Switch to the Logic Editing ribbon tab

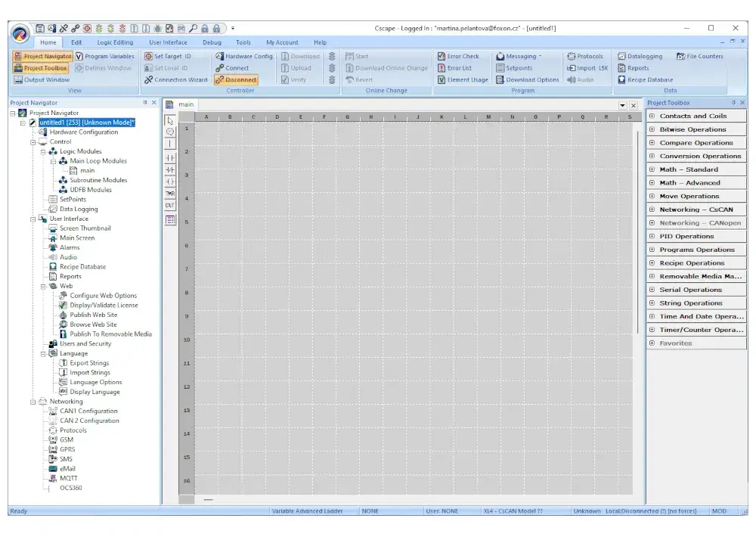click(115, 42)
